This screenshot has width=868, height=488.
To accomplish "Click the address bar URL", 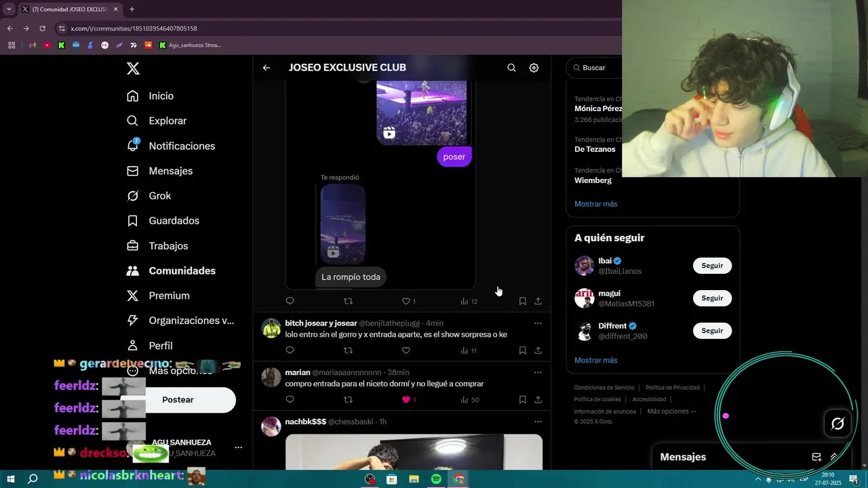I will tap(134, 28).
